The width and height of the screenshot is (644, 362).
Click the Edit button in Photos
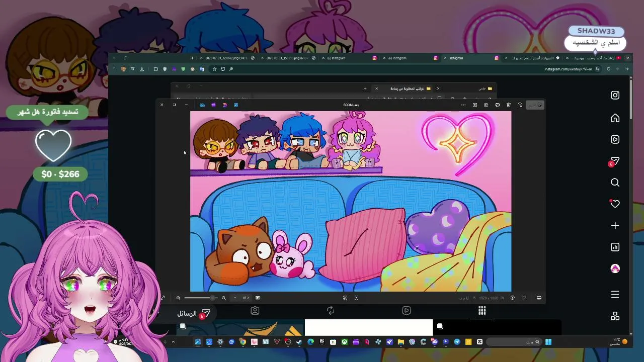(x=535, y=105)
